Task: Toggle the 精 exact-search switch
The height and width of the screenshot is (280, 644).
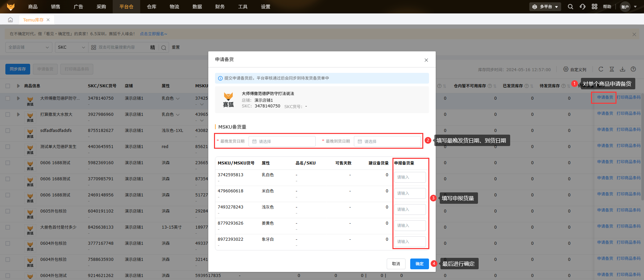Action: pyautogui.click(x=153, y=47)
